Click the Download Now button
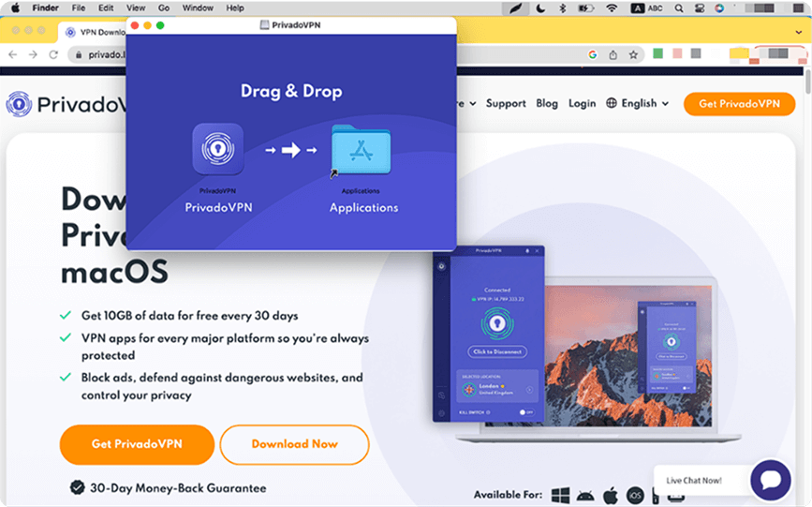The width and height of the screenshot is (812, 507). tap(294, 444)
